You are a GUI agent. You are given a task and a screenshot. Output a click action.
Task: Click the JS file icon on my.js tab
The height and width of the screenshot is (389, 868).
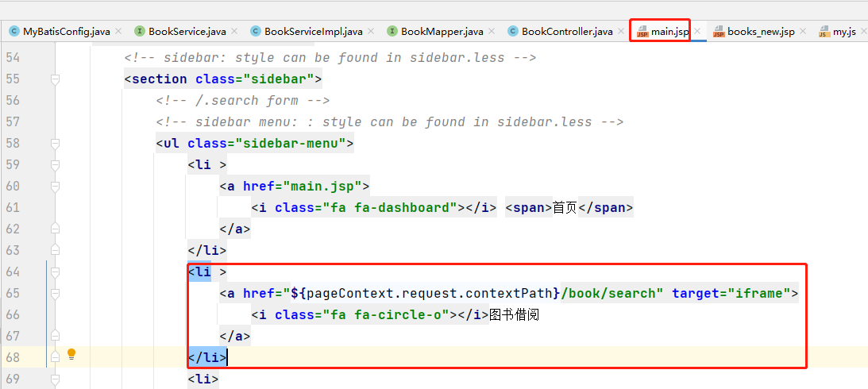[x=824, y=32]
